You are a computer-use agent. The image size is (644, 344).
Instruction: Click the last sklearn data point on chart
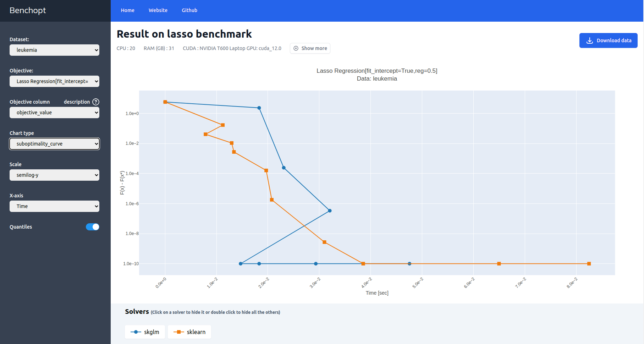coord(589,264)
